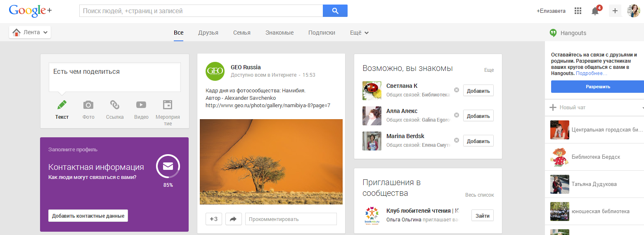The height and width of the screenshot is (235, 644).
Task: Click the Hangouts green quote icon
Action: coord(554,33)
